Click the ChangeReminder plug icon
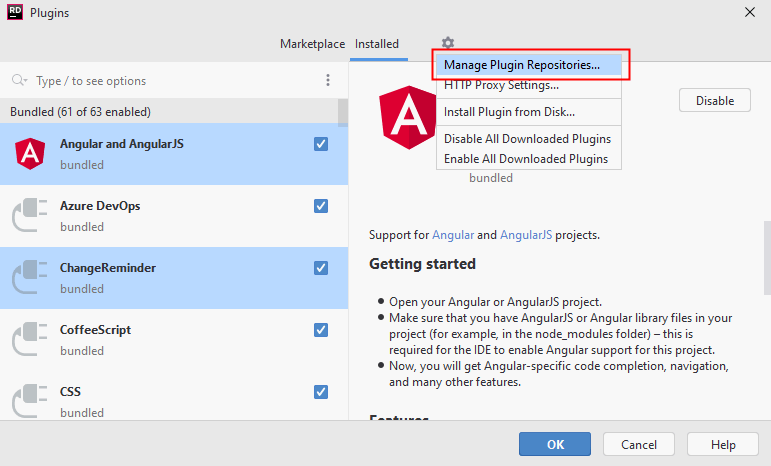This screenshot has height=466, width=771. [x=30, y=277]
